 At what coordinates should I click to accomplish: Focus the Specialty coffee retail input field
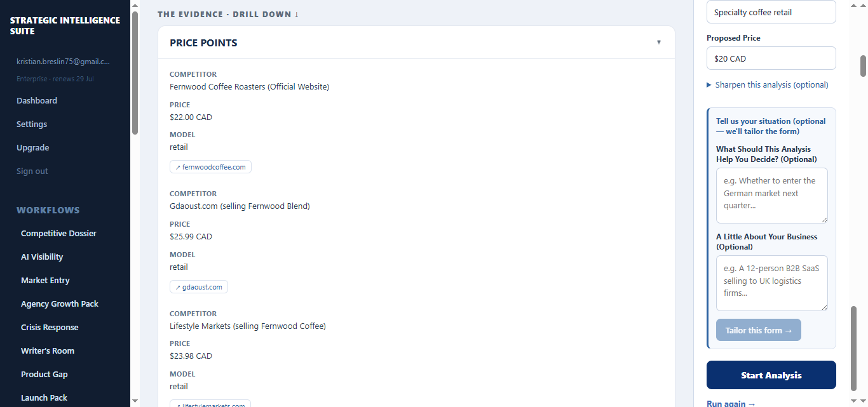pos(771,12)
